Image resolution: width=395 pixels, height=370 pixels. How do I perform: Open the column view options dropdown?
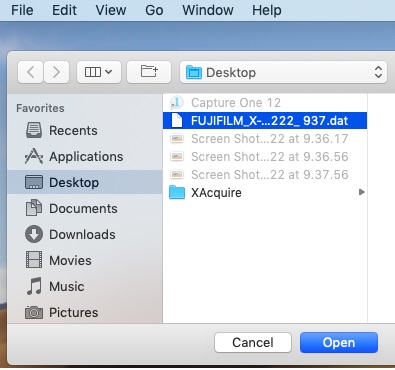tap(99, 72)
